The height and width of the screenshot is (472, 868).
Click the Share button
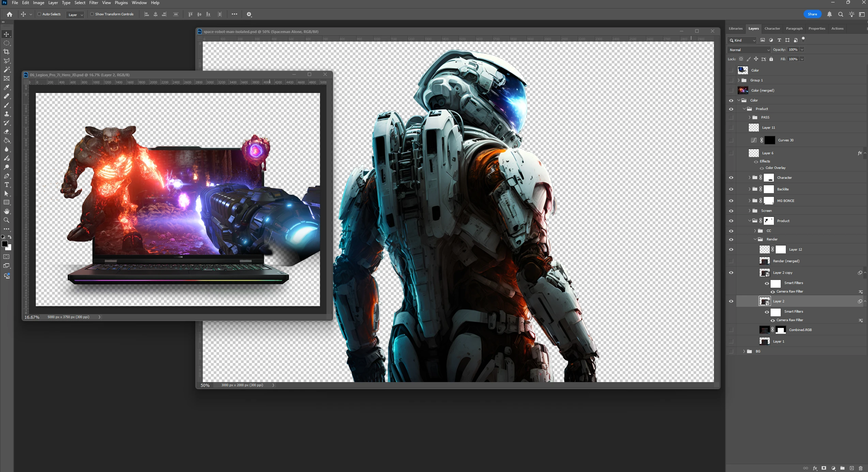812,14
